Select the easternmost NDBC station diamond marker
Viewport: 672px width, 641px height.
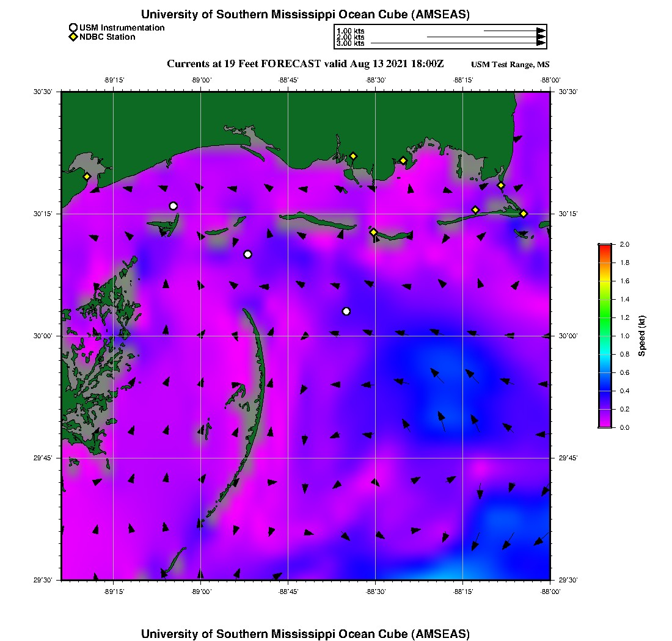524,213
